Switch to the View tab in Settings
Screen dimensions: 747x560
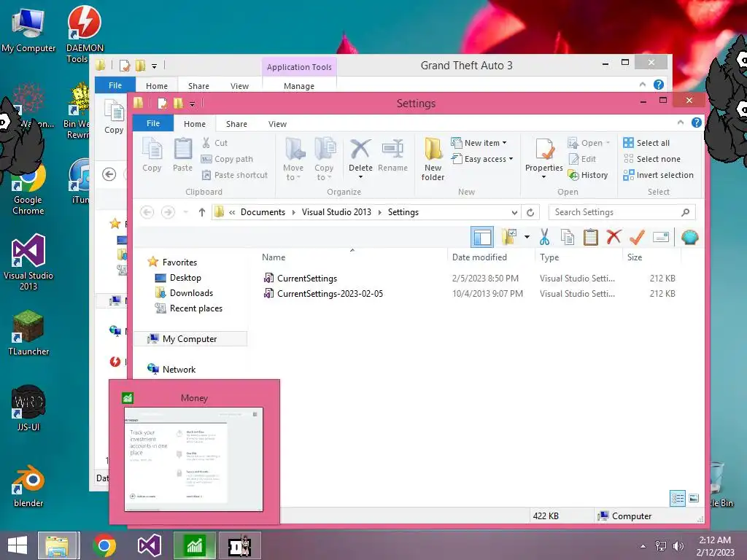(x=277, y=124)
